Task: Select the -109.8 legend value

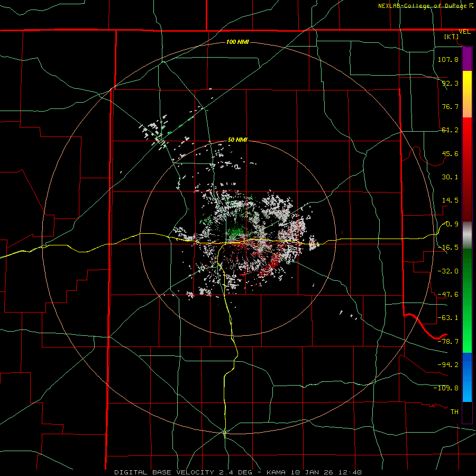Action: (446, 388)
